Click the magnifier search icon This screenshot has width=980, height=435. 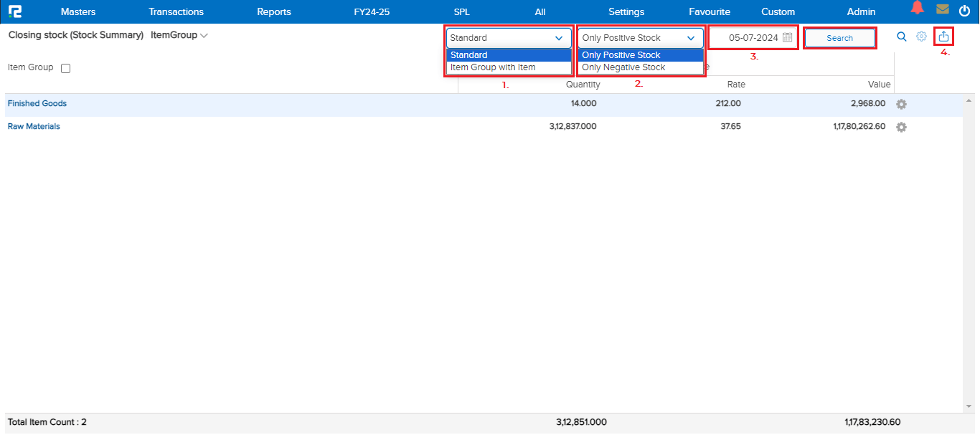point(902,37)
